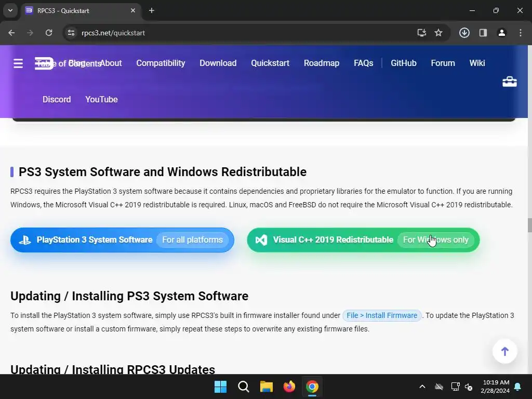Click heading 'PS3 System Software and Windows Redistributable'
The height and width of the screenshot is (399, 532).
point(163,172)
